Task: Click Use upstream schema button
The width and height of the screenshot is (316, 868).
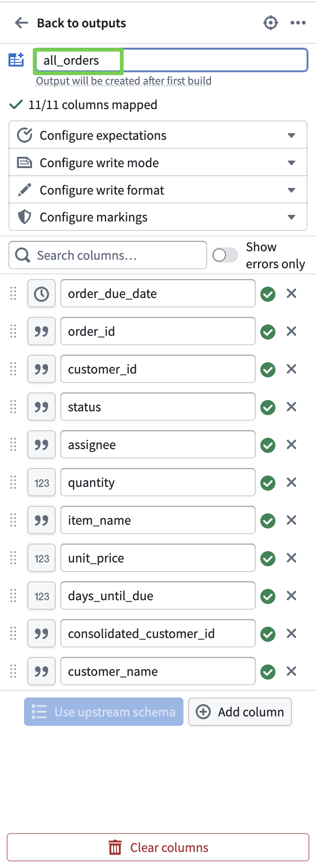Action: click(104, 712)
